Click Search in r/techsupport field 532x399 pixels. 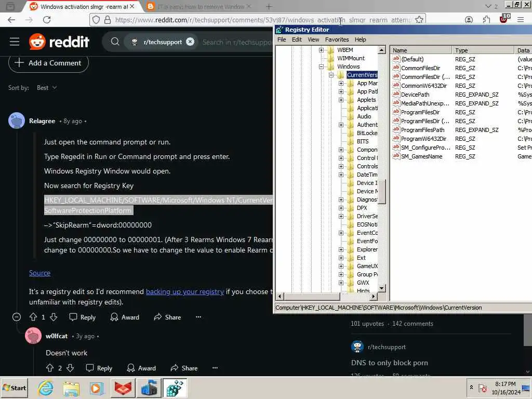tap(236, 42)
